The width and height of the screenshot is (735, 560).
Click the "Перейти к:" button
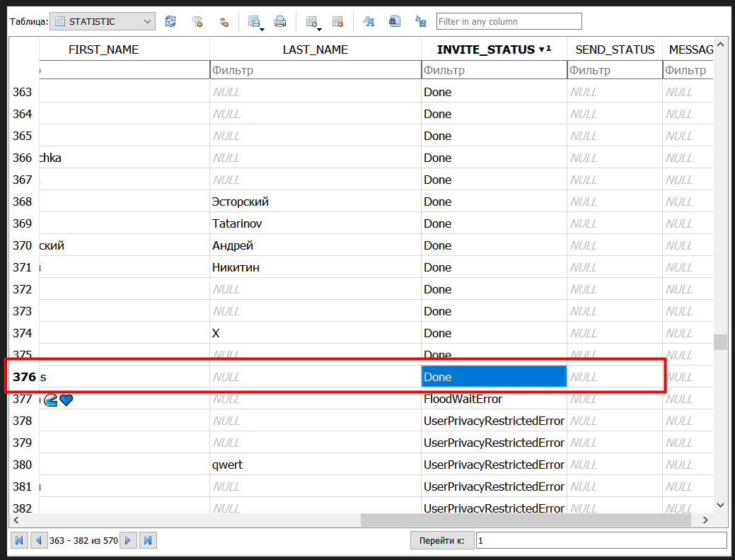pos(441,541)
